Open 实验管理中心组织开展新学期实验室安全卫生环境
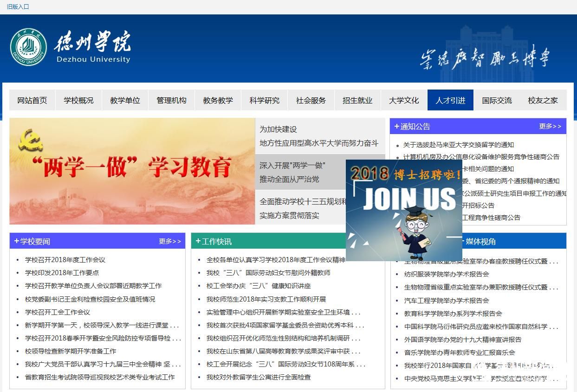The image size is (577, 392). 283,312
